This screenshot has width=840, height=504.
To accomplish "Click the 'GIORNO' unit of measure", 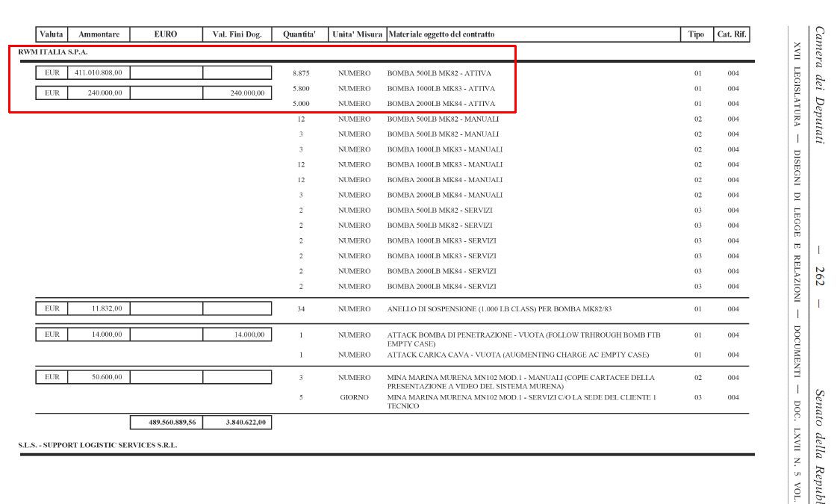I will click(x=354, y=397).
